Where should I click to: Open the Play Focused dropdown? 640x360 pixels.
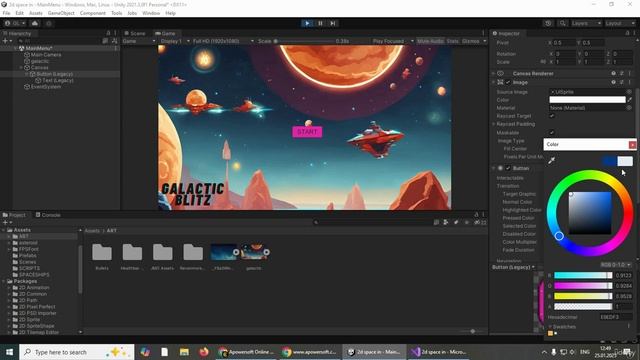[393, 41]
